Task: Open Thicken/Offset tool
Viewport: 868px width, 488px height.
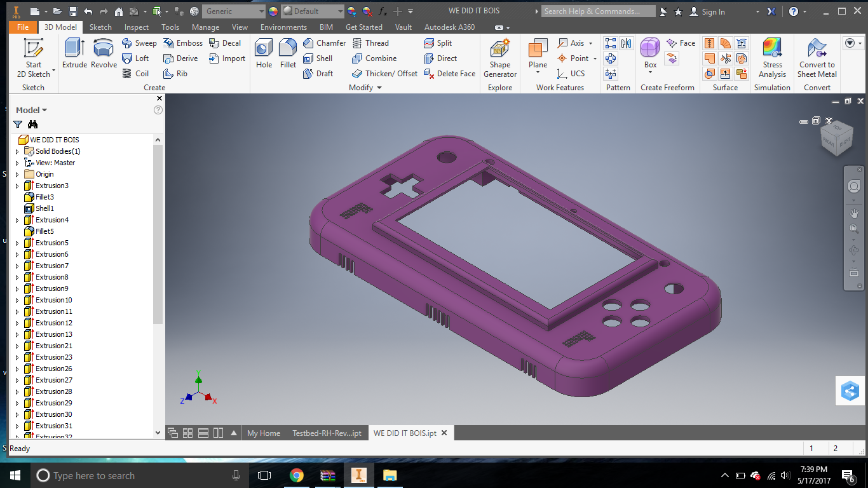Action: [384, 74]
